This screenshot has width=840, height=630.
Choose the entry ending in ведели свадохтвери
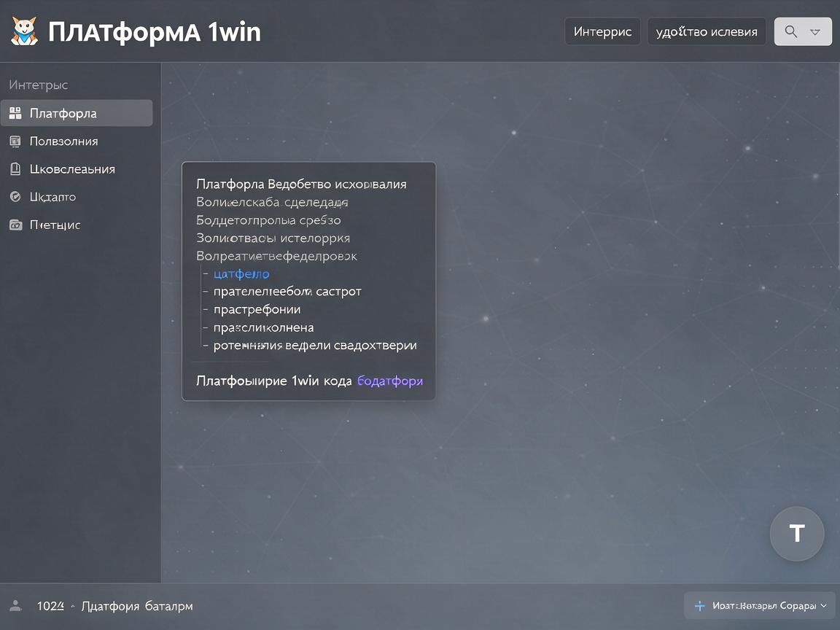[x=315, y=346]
